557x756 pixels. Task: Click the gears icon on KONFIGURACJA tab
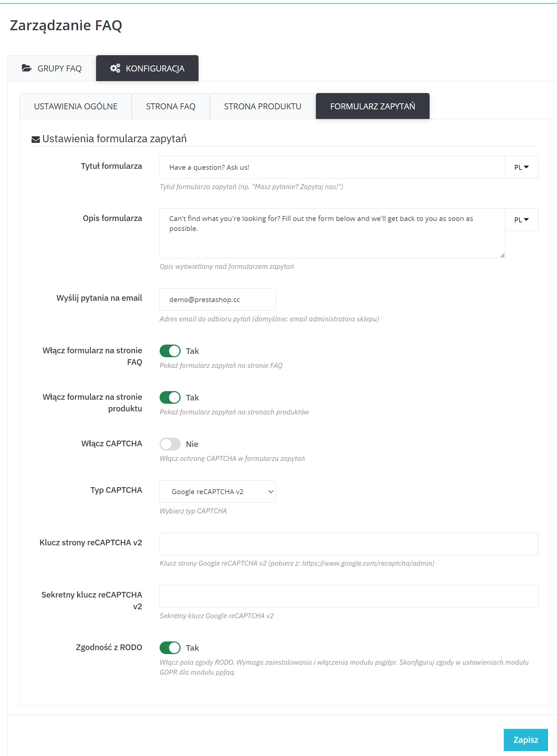click(115, 68)
